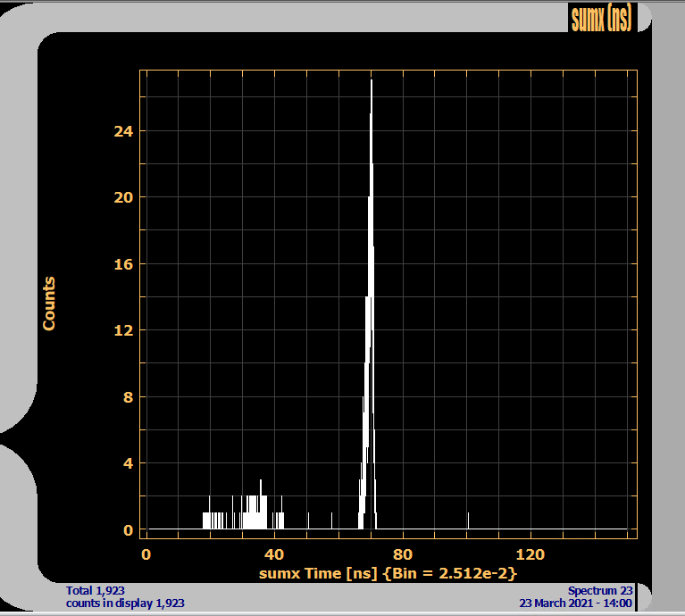Click the y-axis tick label 12

(123, 330)
